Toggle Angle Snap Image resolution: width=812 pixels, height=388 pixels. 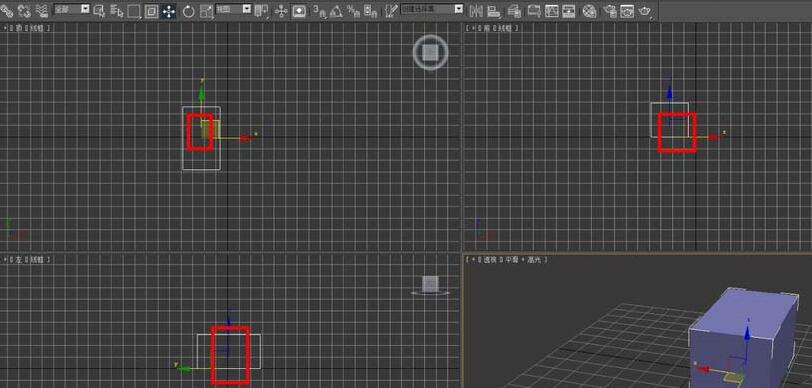(336, 11)
